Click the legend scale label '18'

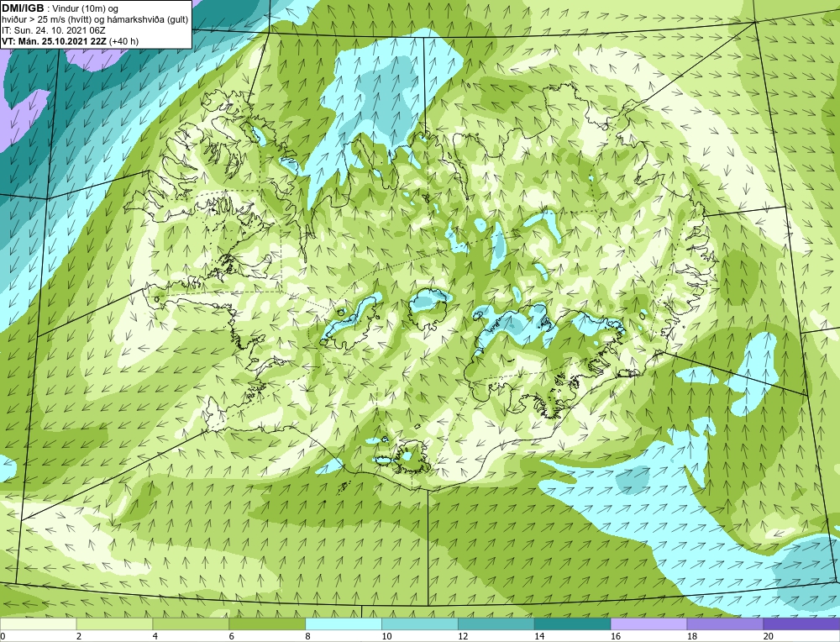[691, 636]
